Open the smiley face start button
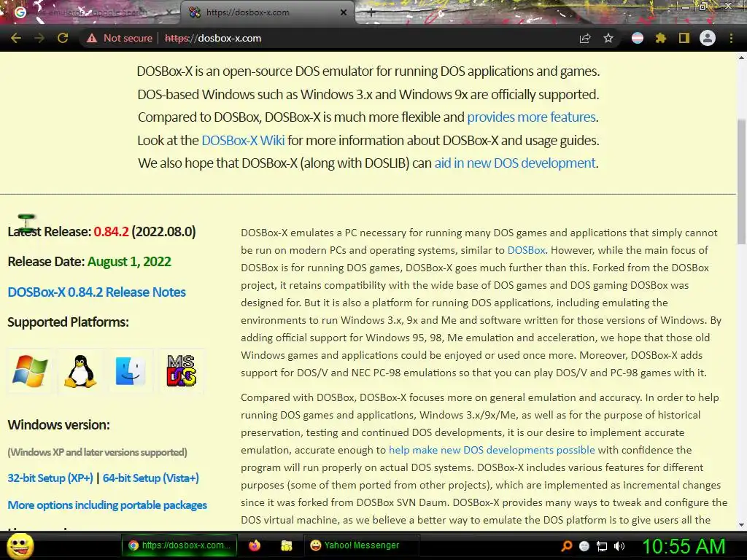Screen dimensions: 747x560 tap(20, 546)
